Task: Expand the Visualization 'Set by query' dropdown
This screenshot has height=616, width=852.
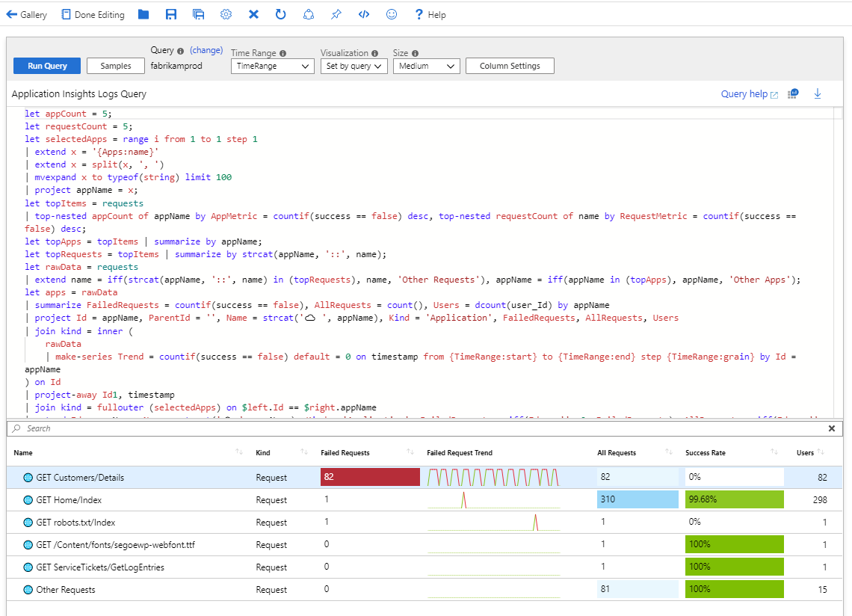Action: pos(354,66)
